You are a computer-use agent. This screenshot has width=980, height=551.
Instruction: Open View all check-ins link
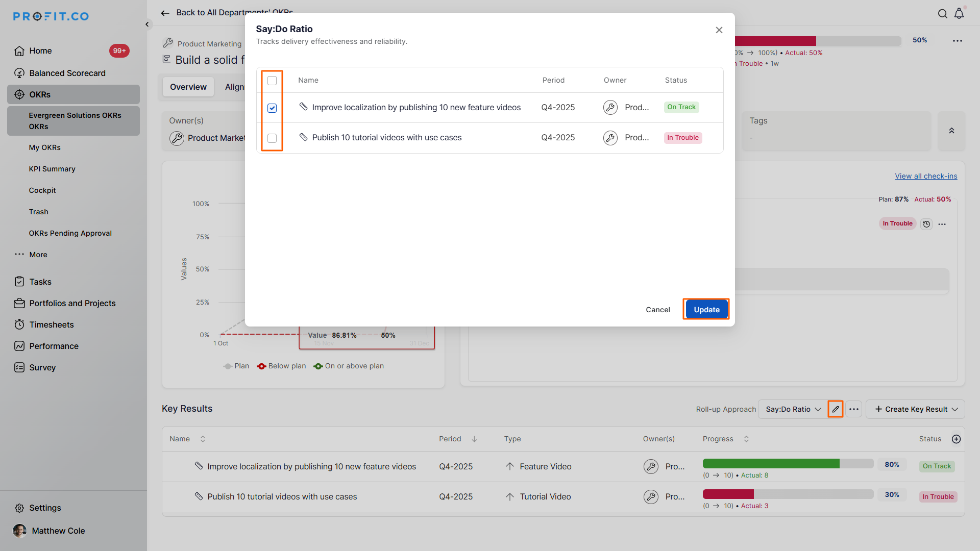925,176
